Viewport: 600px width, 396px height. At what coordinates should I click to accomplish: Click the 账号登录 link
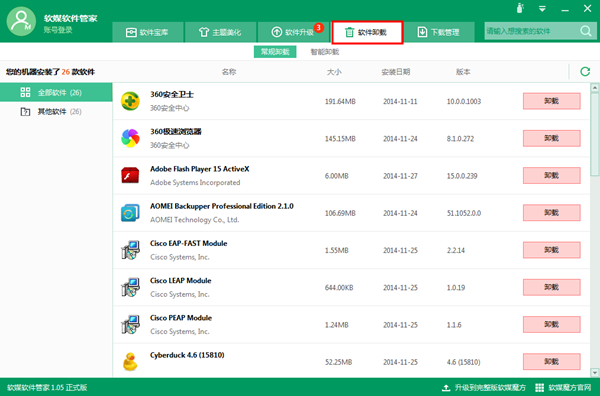(58, 30)
